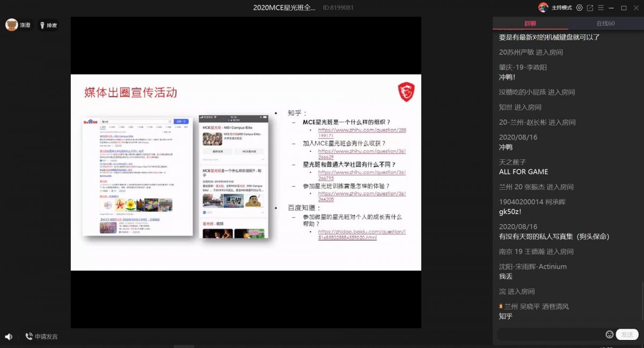
Task: Click chat username 沈阳-宋雨辉-Actinium
Action: click(533, 266)
